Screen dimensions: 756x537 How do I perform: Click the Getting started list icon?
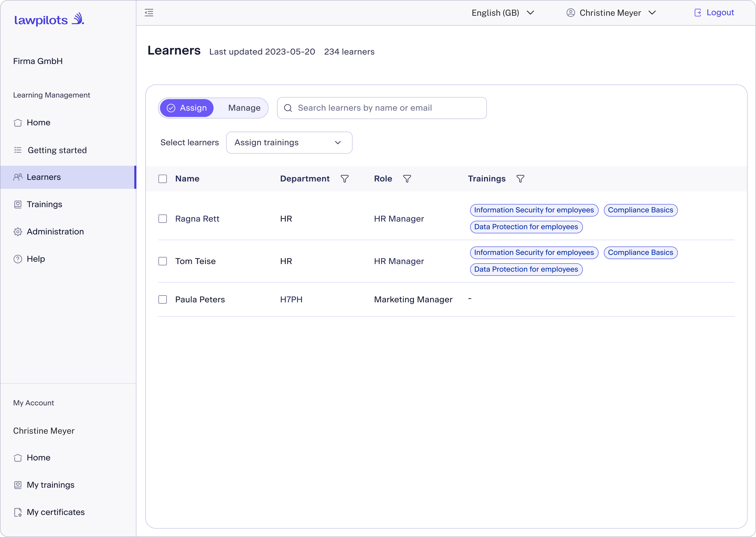click(18, 150)
